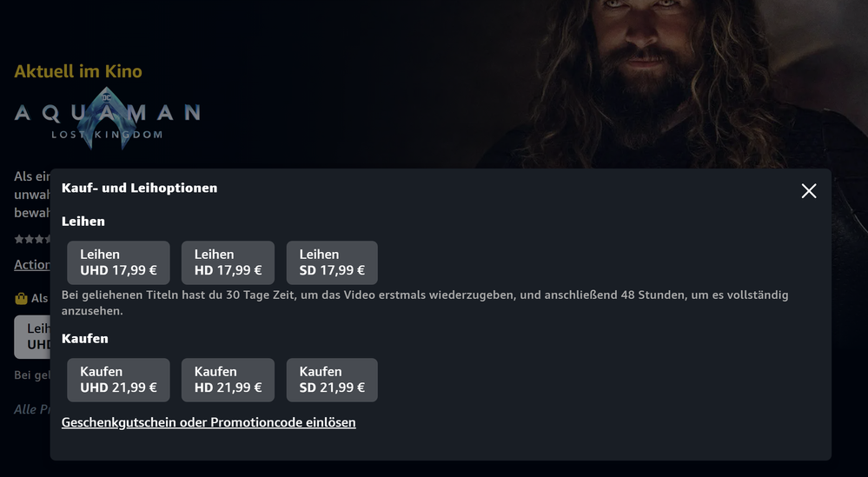This screenshot has width=868, height=477.
Task: Rent the movie in UHD for 17,99 €
Action: coord(118,262)
